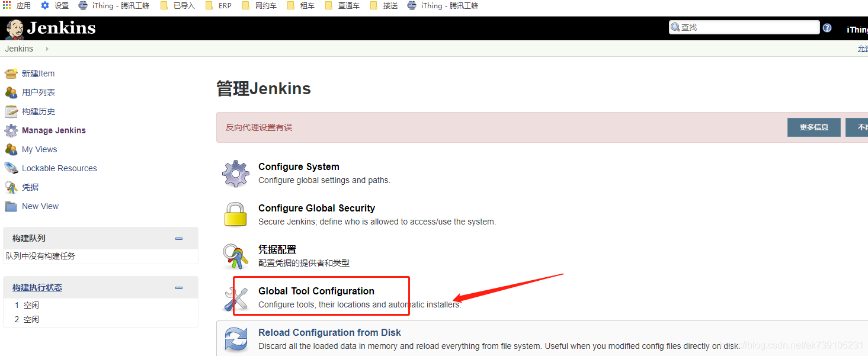Image resolution: width=868 pixels, height=356 pixels.
Task: Click the 新建Item icon in sidebar
Action: [11, 73]
